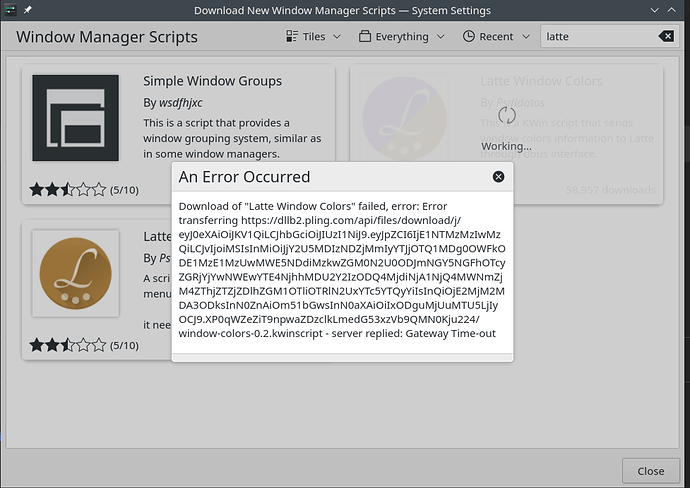Click the Everything briefcase icon
The height and width of the screenshot is (488, 690).
pyautogui.click(x=364, y=36)
